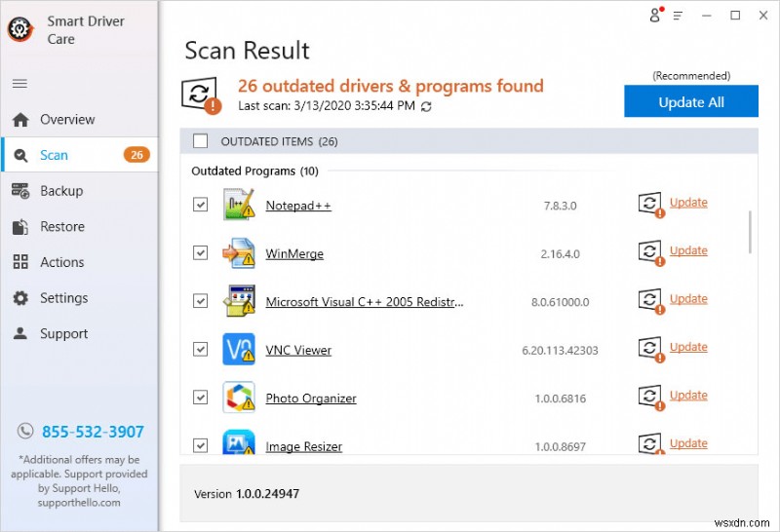Click the orange 26 badge on Scan
The image size is (780, 532).
[136, 155]
